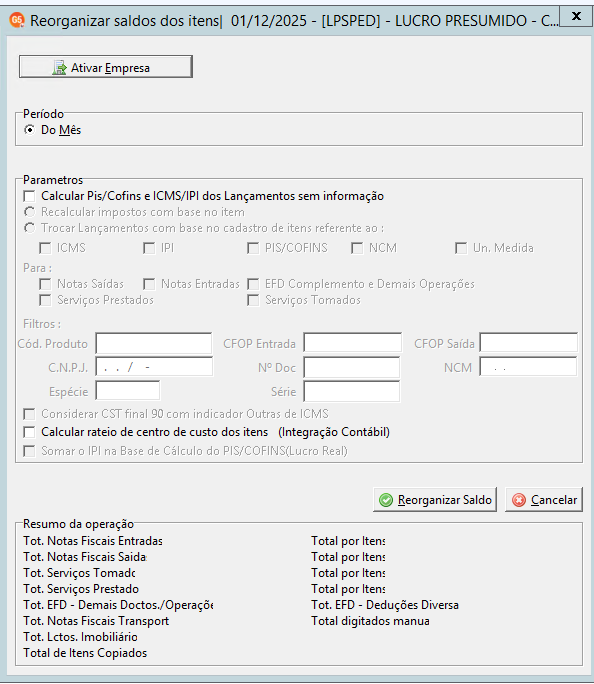Tick the Un. Medida checkbox
Image resolution: width=594 pixels, height=684 pixels.
point(461,248)
